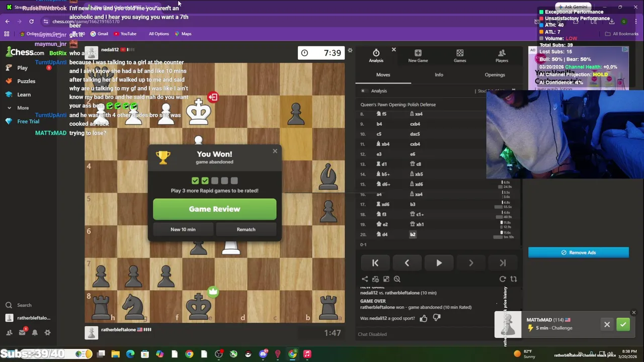Close the You Won dialog

(275, 151)
